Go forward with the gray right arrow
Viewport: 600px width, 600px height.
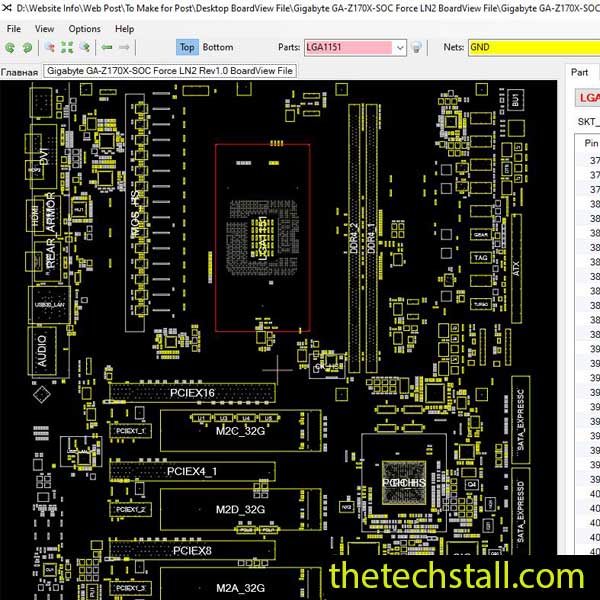[x=124, y=47]
